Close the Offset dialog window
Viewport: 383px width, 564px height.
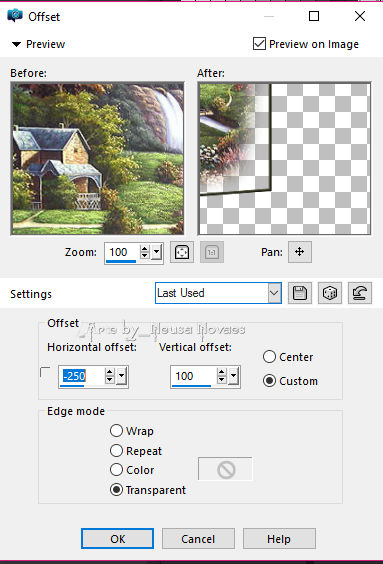pyautogui.click(x=360, y=16)
